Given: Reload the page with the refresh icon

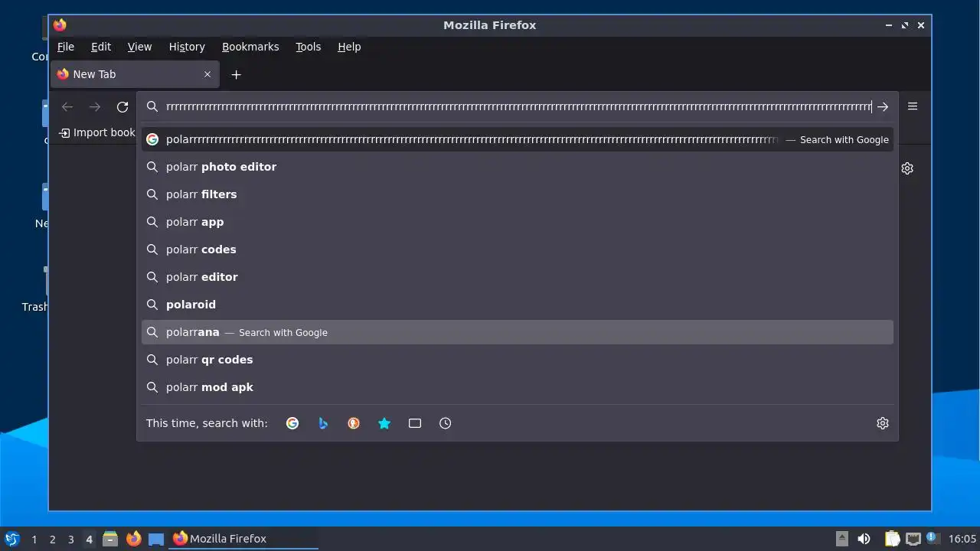Looking at the screenshot, I should [x=122, y=107].
